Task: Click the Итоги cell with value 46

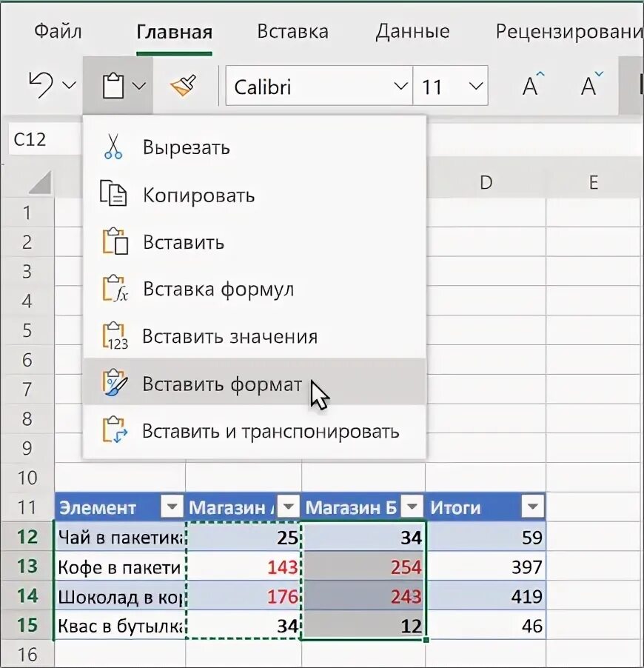Action: tap(486, 625)
